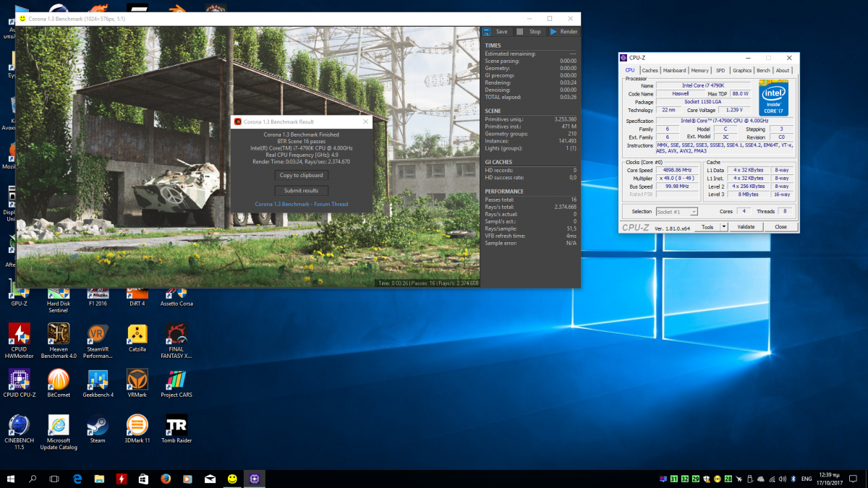Open the Catzilla benchmark shortcut
Image resolution: width=868 pixels, height=488 pixels.
137,338
